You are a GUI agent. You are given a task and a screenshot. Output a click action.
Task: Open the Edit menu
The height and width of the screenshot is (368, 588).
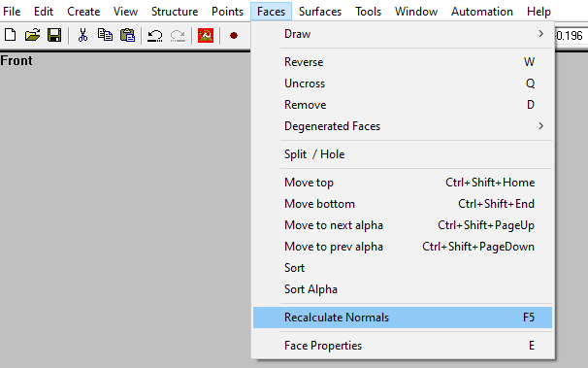click(44, 12)
